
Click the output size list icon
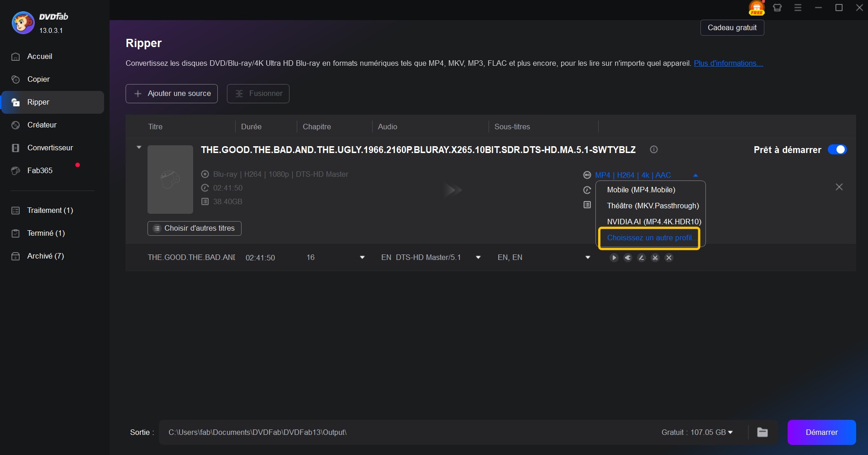pos(587,205)
